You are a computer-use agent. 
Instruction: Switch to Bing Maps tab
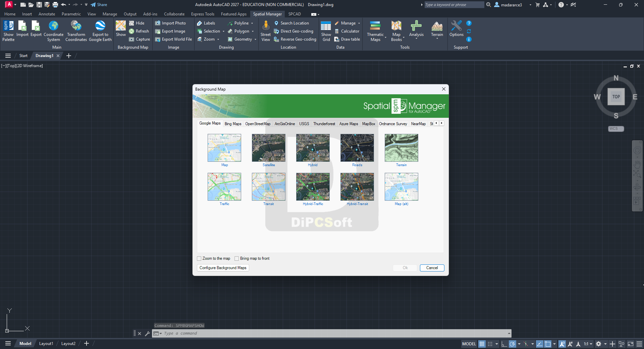tap(233, 124)
